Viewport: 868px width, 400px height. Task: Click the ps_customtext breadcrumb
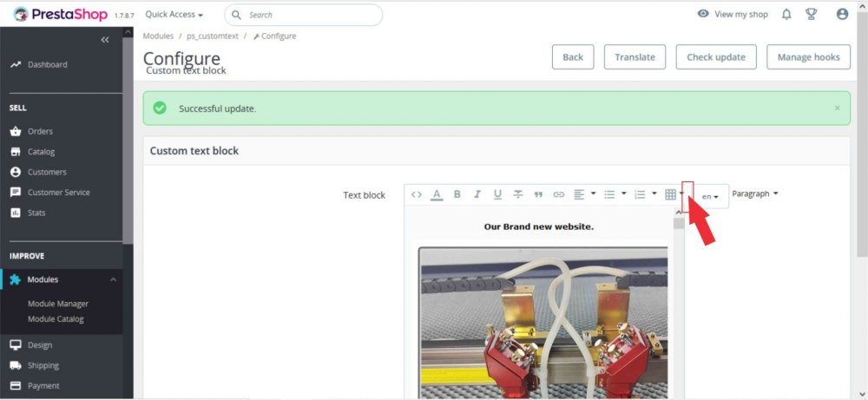coord(213,36)
